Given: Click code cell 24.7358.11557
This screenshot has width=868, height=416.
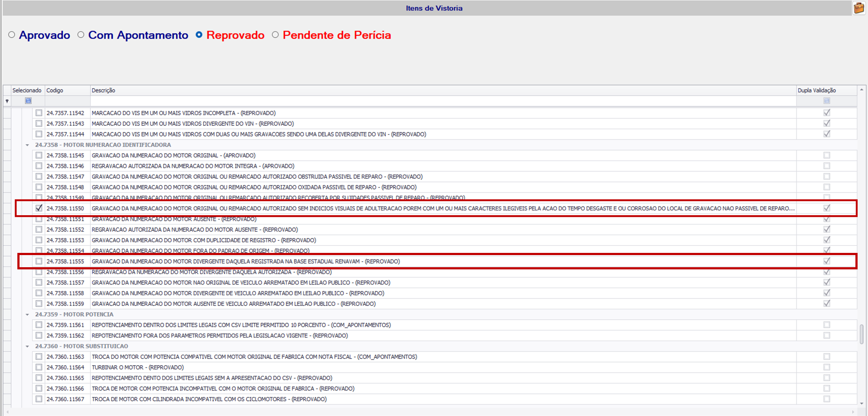Looking at the screenshot, I should 66,282.
